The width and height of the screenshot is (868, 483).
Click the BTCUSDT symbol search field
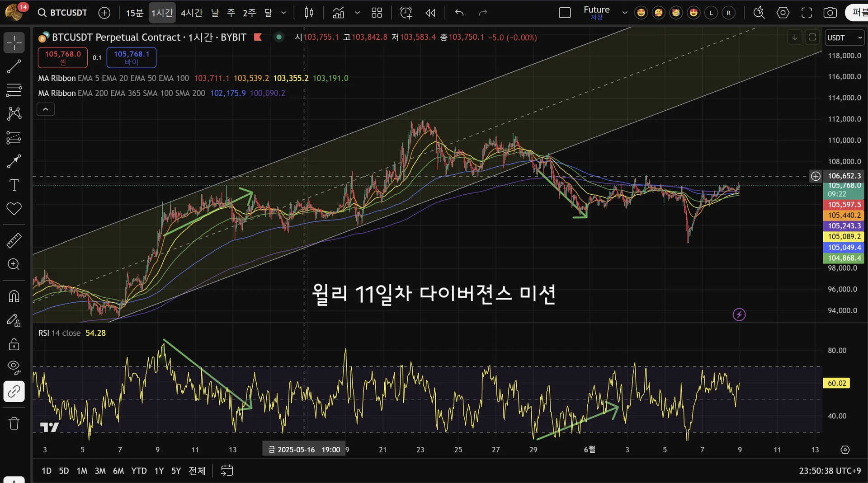click(x=63, y=13)
